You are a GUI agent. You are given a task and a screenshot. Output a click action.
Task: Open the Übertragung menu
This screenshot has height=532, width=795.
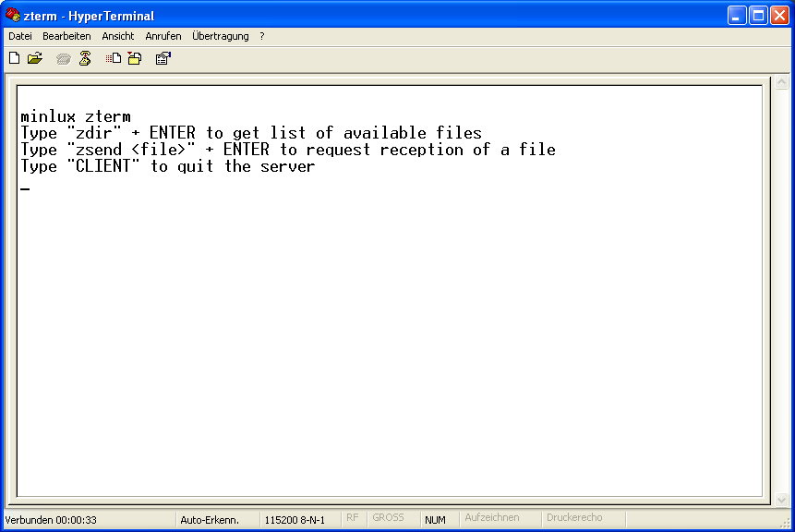coord(221,36)
